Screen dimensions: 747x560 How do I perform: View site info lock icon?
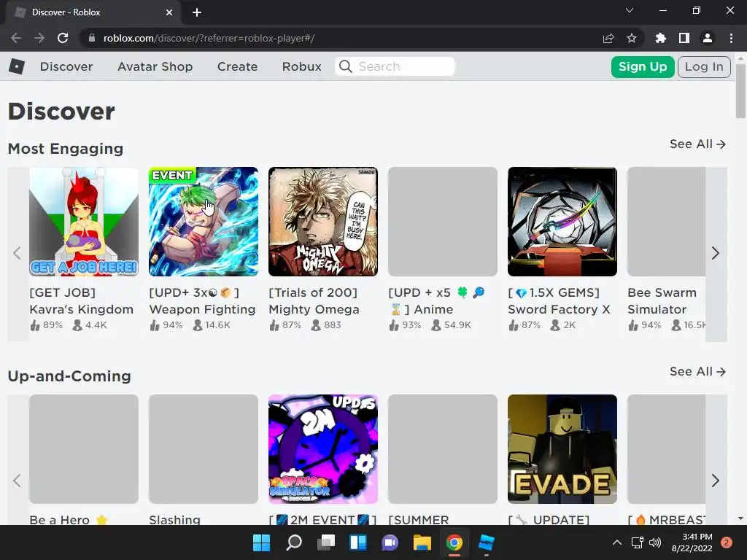pyautogui.click(x=91, y=38)
